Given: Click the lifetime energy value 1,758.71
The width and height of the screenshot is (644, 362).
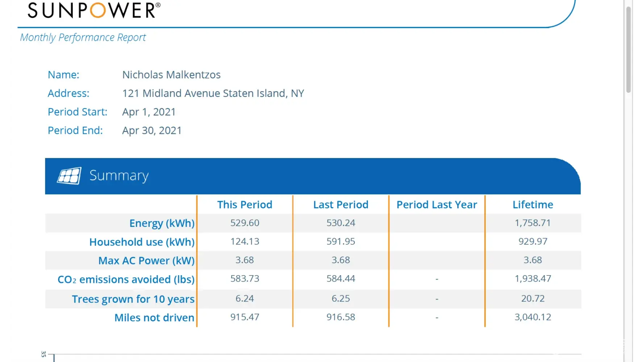Looking at the screenshot, I should tap(532, 223).
